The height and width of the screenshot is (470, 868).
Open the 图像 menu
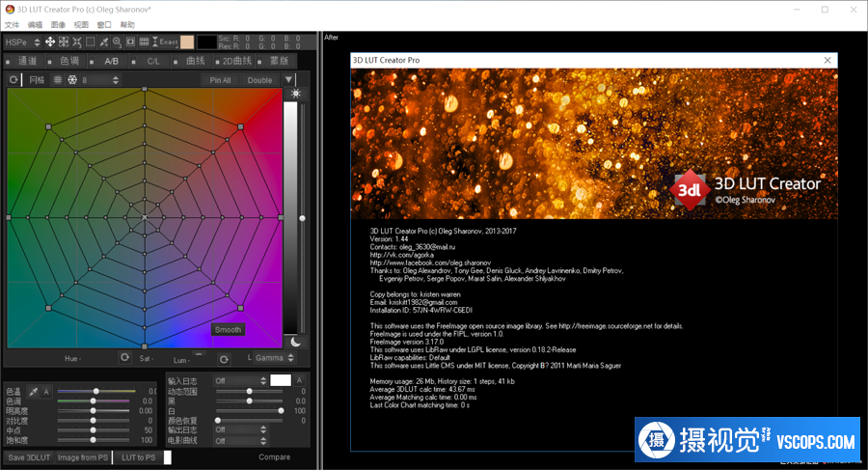tap(58, 24)
